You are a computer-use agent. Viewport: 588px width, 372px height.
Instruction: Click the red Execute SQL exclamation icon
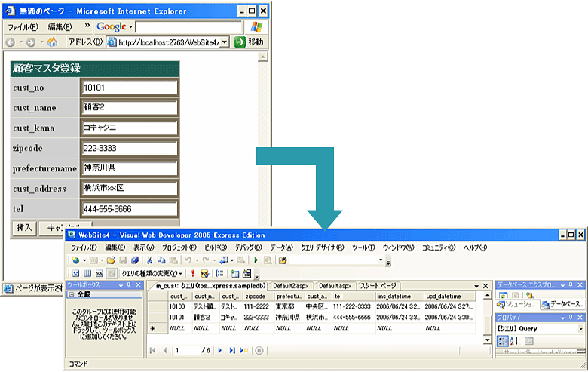click(192, 273)
